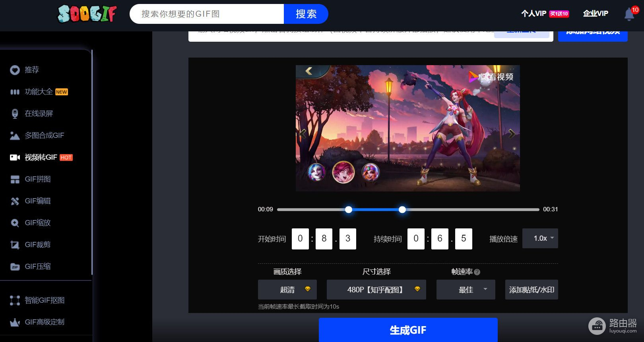Click the 生成GIF button
Image resolution: width=644 pixels, height=342 pixels.
pos(408,330)
